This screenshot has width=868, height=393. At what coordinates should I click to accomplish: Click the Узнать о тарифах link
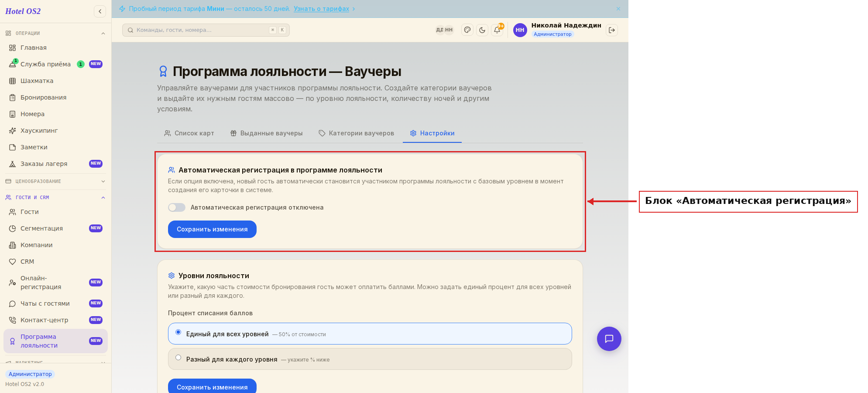[321, 9]
